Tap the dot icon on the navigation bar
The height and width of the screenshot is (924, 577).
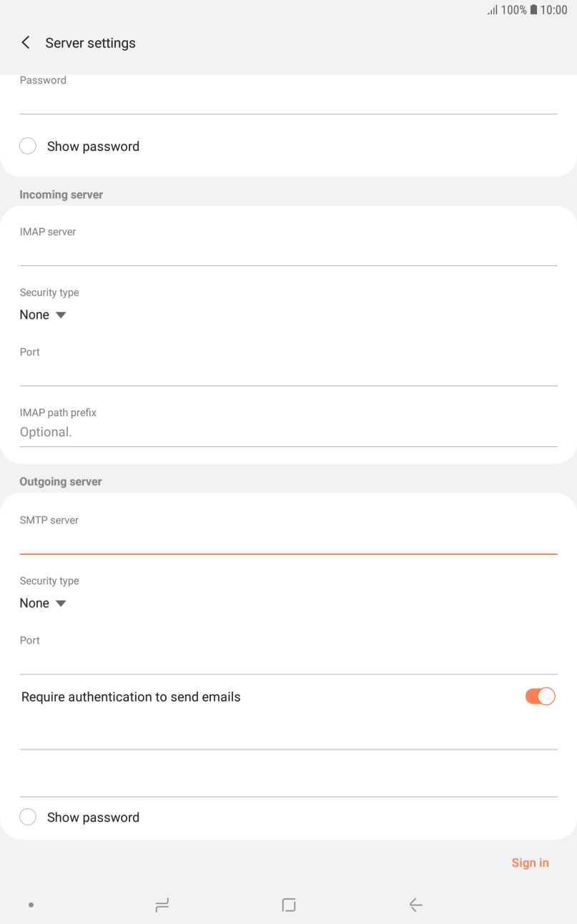tap(31, 904)
